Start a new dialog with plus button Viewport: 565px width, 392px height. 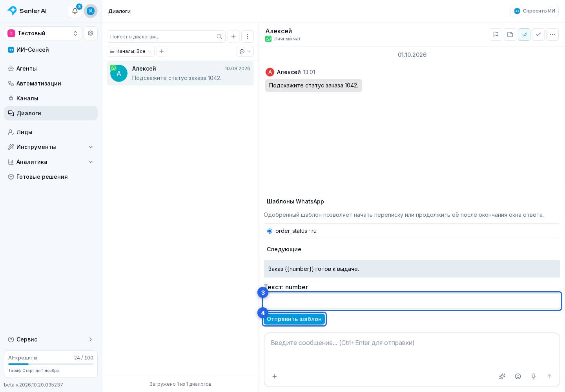coord(233,36)
